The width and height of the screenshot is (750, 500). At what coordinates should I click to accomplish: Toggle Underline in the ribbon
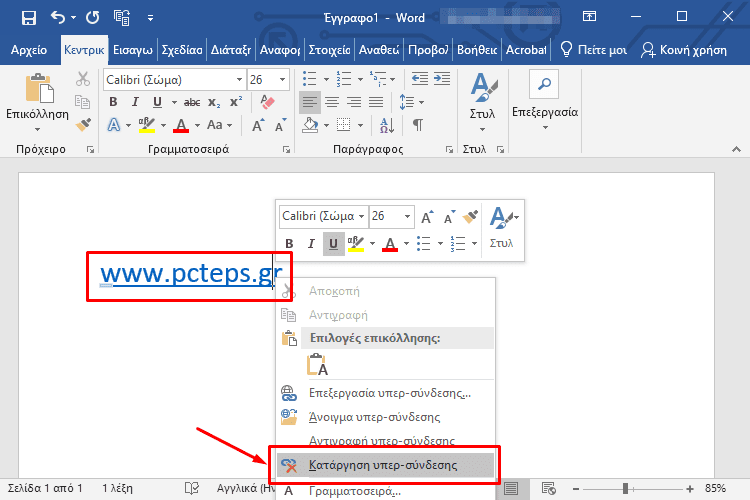157,102
